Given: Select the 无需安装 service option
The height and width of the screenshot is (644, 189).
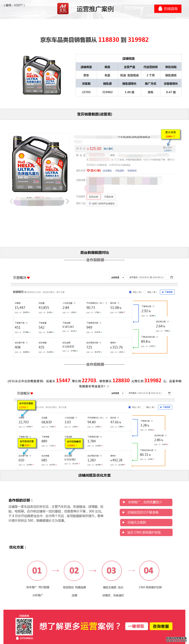Looking at the screenshot, I should [x=109, y=197].
